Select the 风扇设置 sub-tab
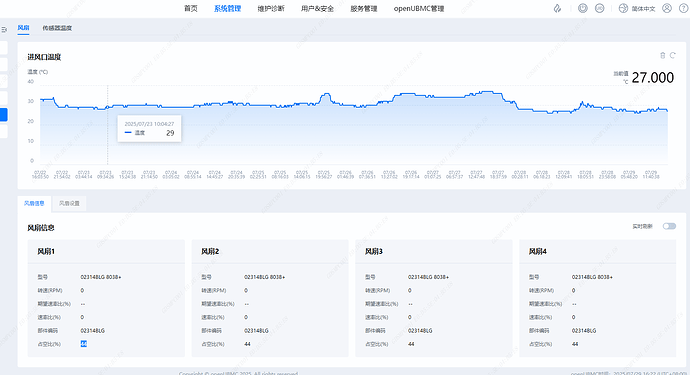 click(x=69, y=203)
